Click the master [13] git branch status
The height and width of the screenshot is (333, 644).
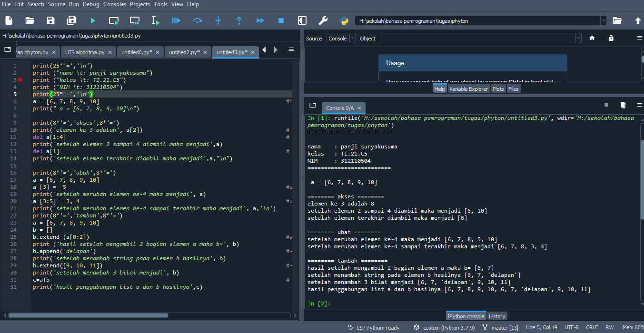(500, 328)
